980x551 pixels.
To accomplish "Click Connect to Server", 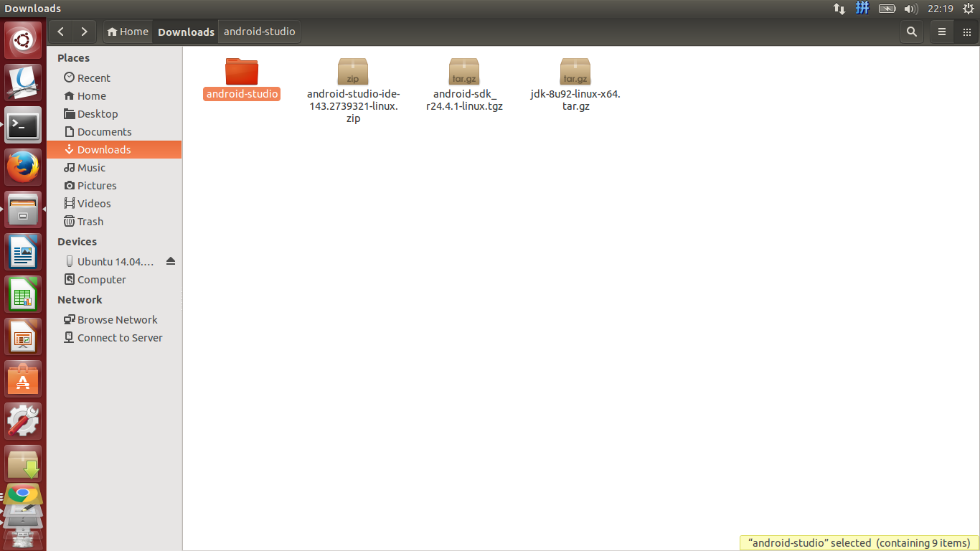I will pos(114,337).
